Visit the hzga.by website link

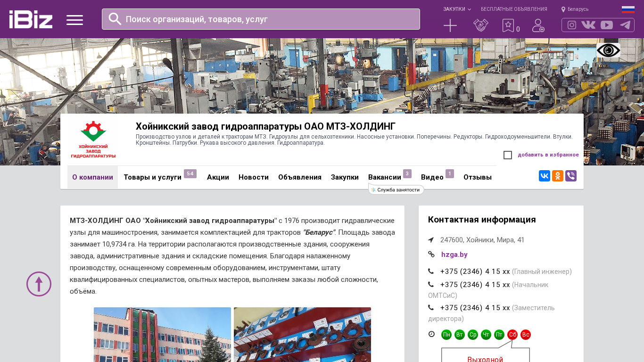454,255
